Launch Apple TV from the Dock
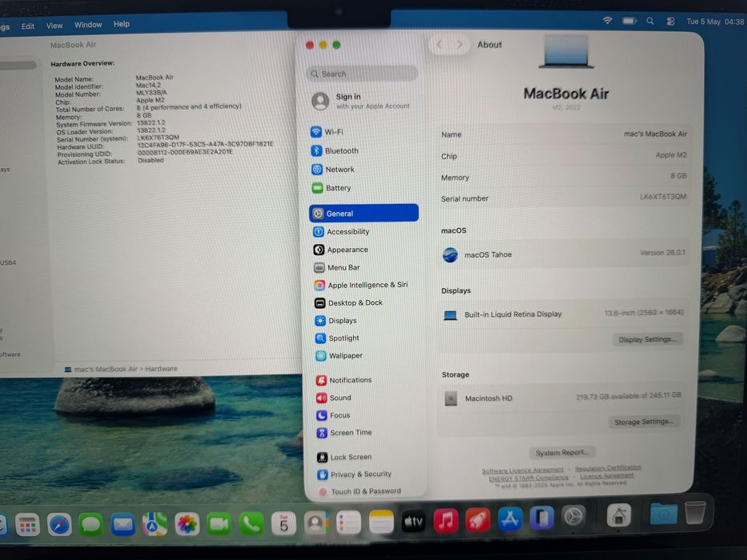The image size is (747, 560). click(413, 522)
